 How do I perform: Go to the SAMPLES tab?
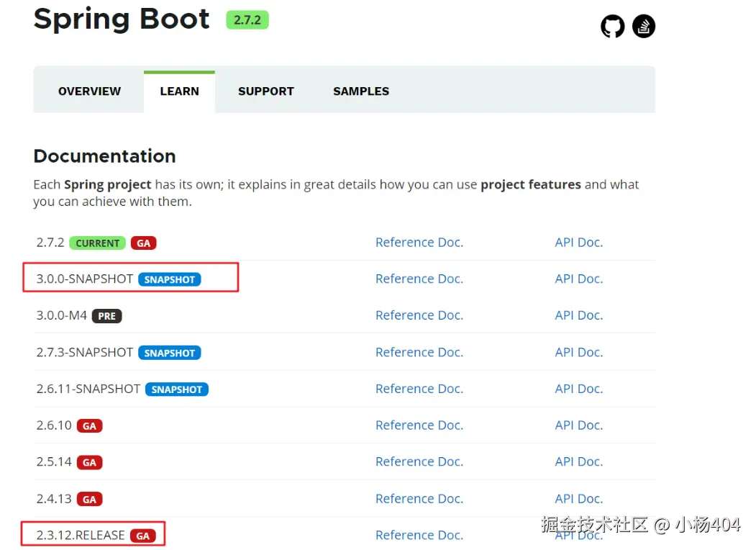[x=360, y=91]
